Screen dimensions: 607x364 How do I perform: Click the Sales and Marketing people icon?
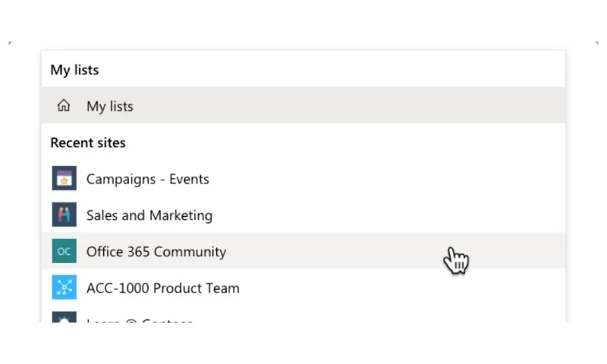(x=64, y=215)
